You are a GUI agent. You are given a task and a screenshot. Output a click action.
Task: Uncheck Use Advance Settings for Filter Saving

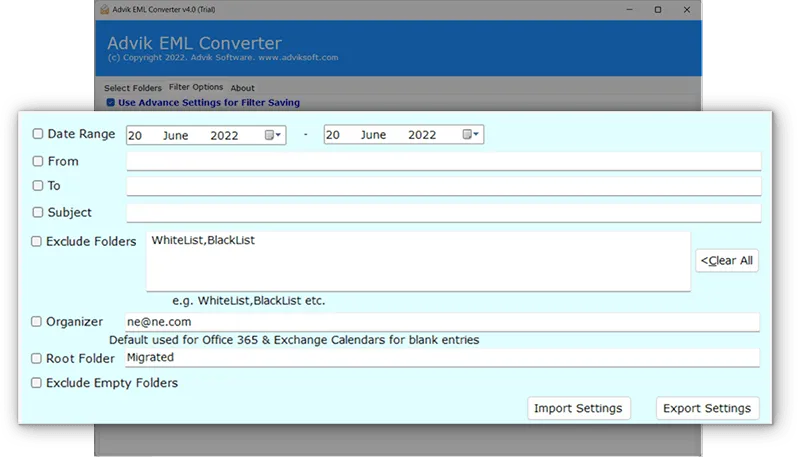pyautogui.click(x=110, y=102)
